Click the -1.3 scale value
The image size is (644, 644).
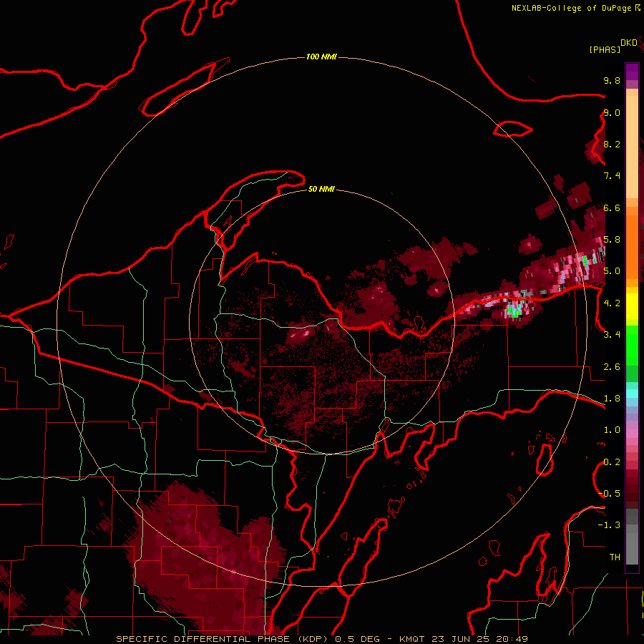coord(609,525)
